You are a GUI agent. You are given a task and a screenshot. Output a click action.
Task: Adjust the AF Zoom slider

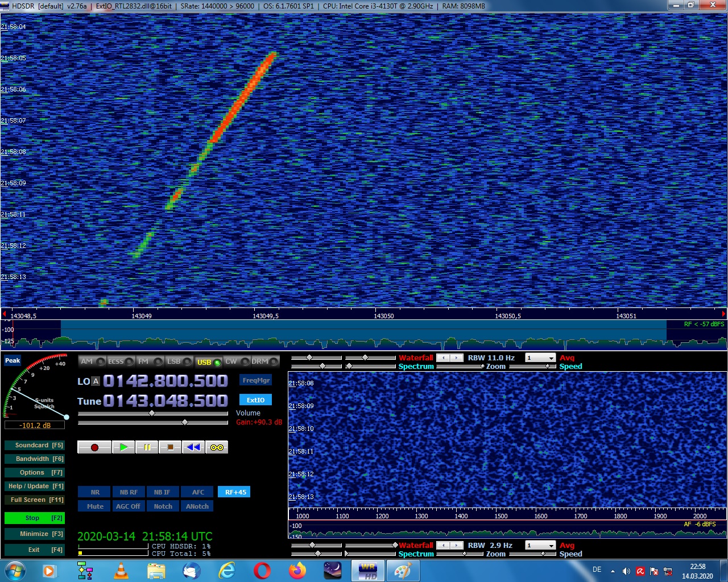point(459,554)
